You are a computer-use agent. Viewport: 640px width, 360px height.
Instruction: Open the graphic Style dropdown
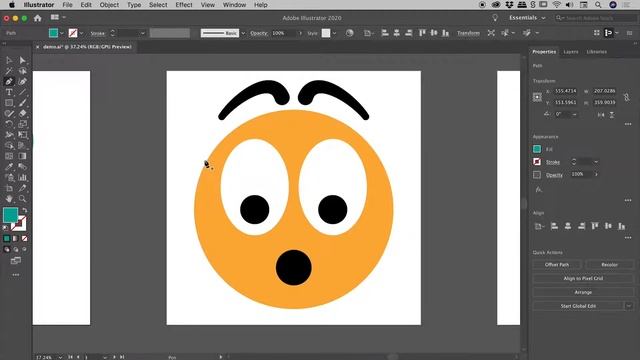click(334, 33)
